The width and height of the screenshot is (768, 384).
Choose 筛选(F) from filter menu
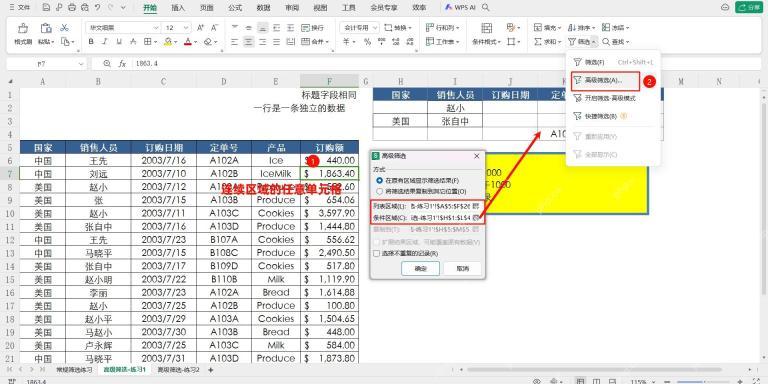click(x=612, y=63)
